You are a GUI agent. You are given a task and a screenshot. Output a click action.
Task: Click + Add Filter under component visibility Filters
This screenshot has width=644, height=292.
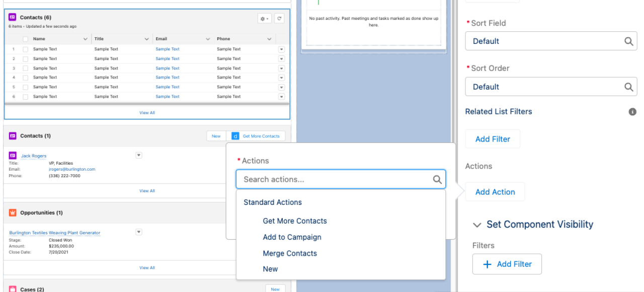coord(507,264)
